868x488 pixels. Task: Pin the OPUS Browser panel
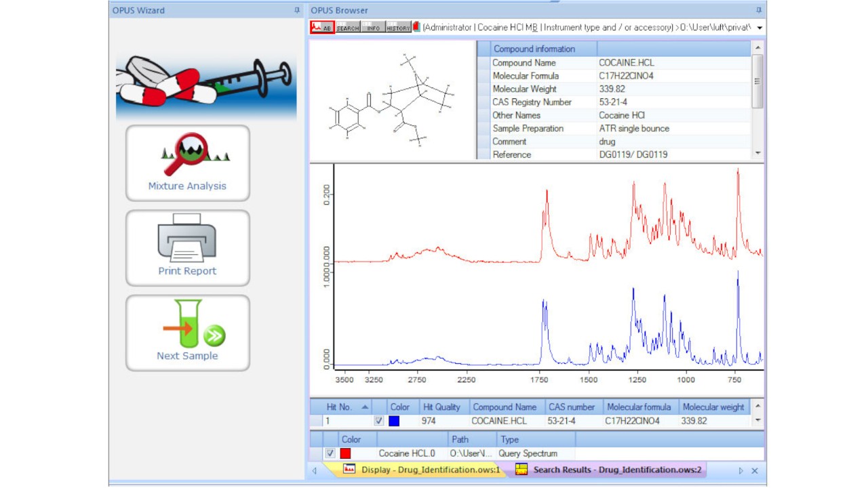(759, 10)
